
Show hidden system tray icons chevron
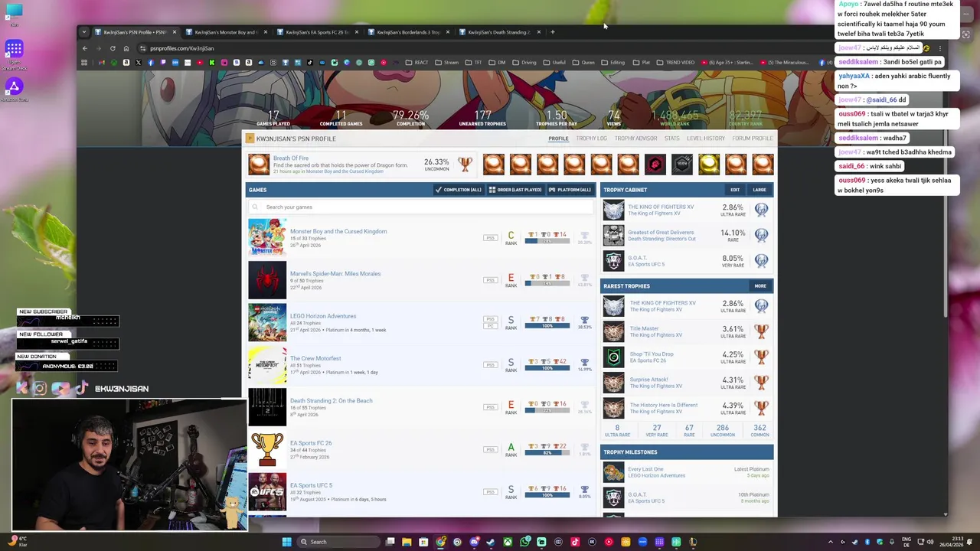point(831,542)
